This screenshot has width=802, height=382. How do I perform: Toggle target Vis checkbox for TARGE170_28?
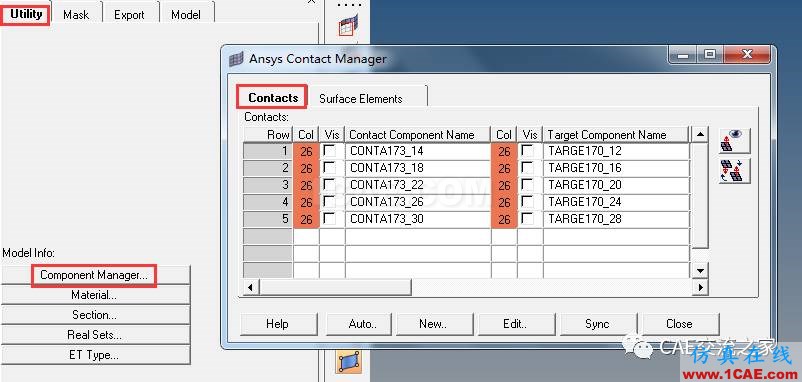(527, 219)
